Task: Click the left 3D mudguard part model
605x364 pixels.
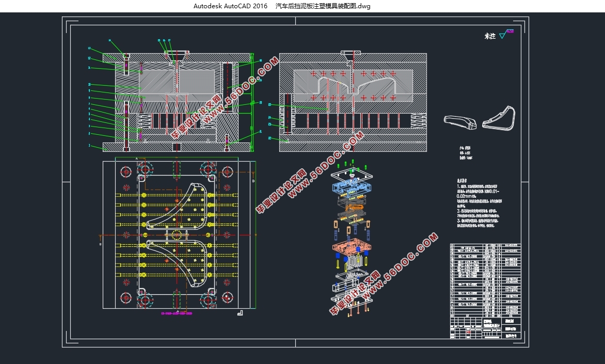Action: pyautogui.click(x=460, y=122)
